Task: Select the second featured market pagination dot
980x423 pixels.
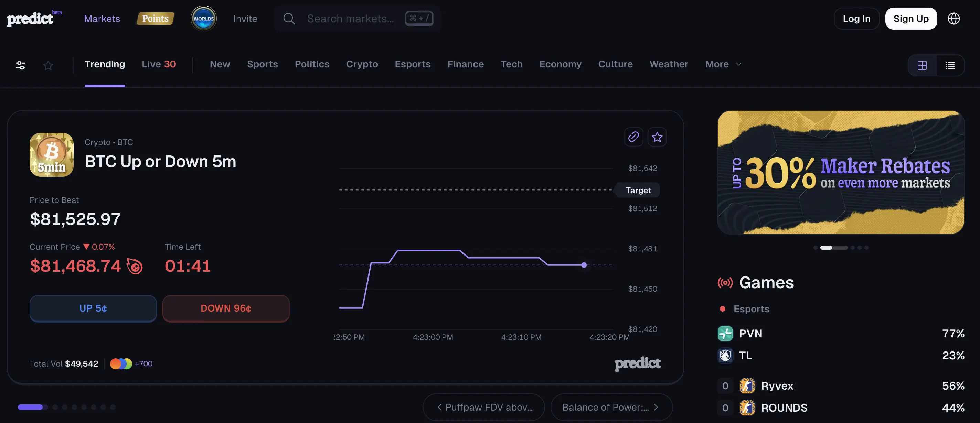Action: 55,408
